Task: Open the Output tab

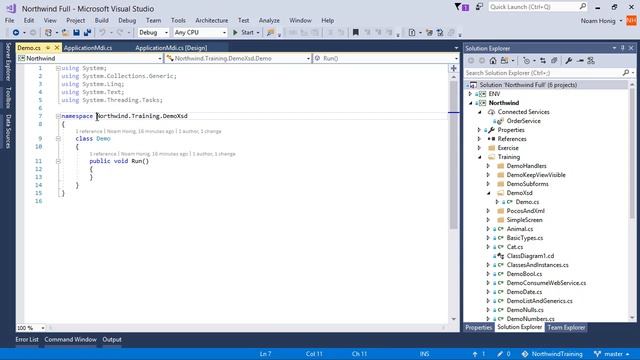Action: point(112,340)
